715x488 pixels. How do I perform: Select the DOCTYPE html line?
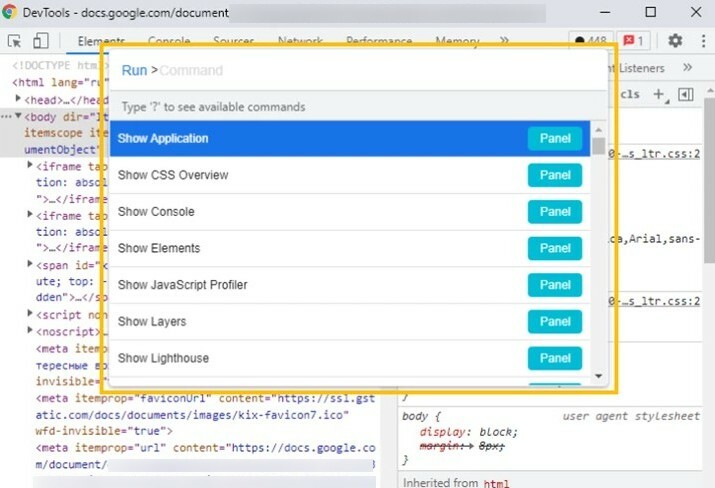coord(59,66)
